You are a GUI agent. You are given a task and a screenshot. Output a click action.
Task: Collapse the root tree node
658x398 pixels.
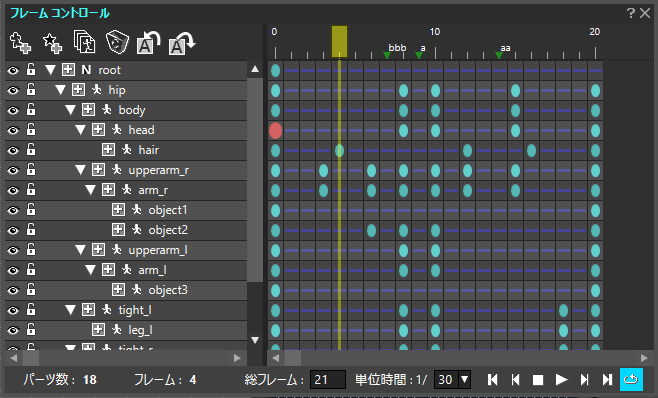(50, 70)
